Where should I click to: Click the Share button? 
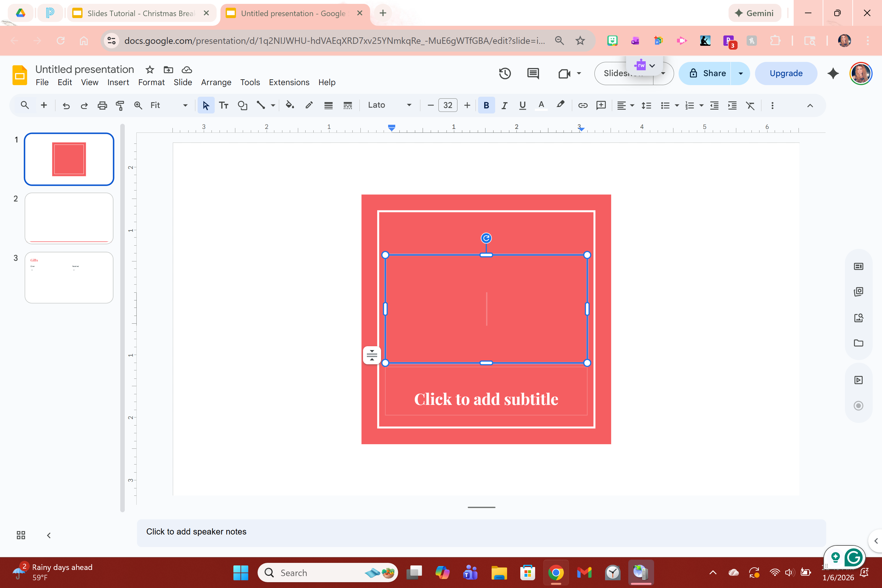coord(707,73)
